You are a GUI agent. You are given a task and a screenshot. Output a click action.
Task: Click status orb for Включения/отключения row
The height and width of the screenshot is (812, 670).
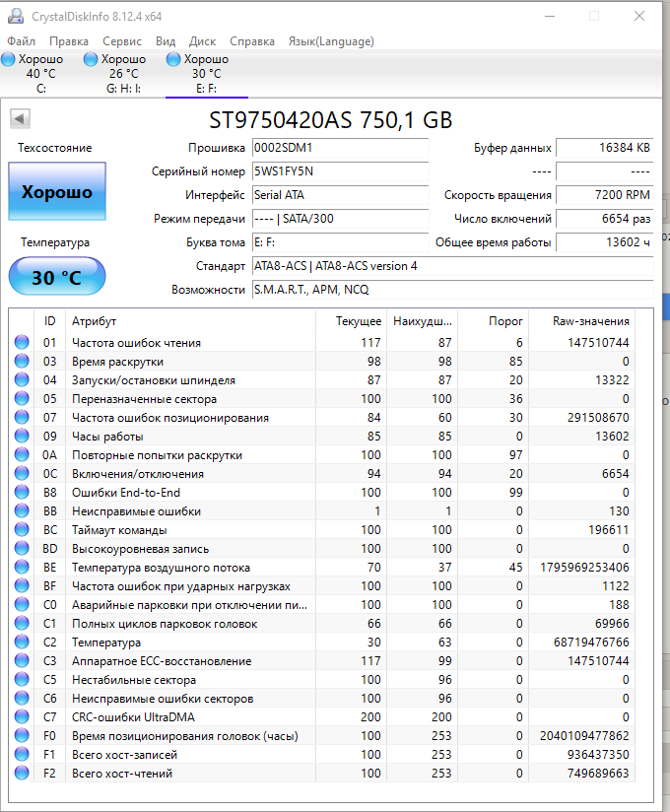pyautogui.click(x=22, y=473)
